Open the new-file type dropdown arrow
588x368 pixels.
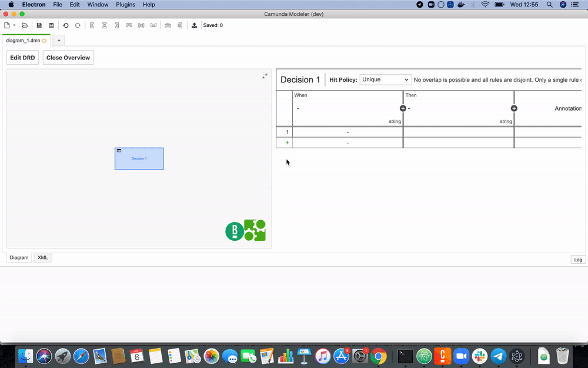[x=14, y=25]
